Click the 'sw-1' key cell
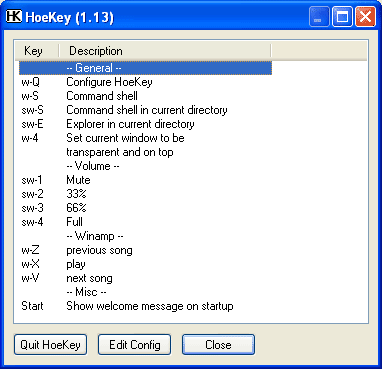 pos(32,180)
